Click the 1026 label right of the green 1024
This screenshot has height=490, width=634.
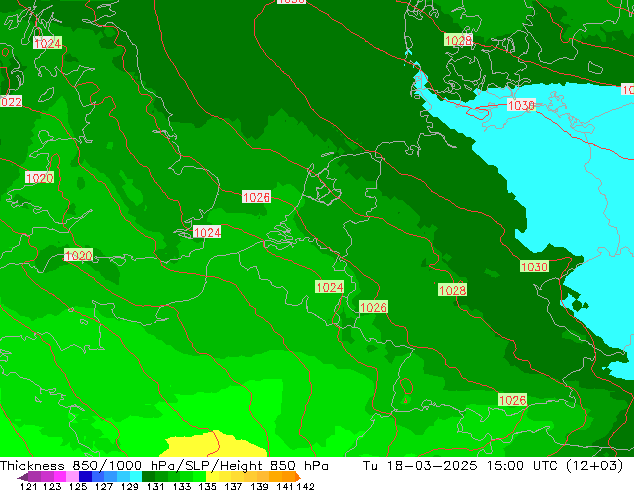[x=373, y=307]
